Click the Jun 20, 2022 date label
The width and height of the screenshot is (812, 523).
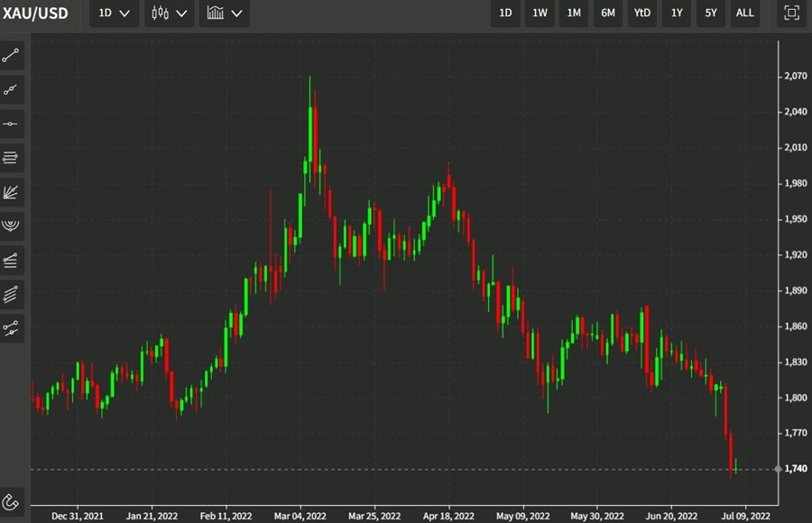click(671, 516)
